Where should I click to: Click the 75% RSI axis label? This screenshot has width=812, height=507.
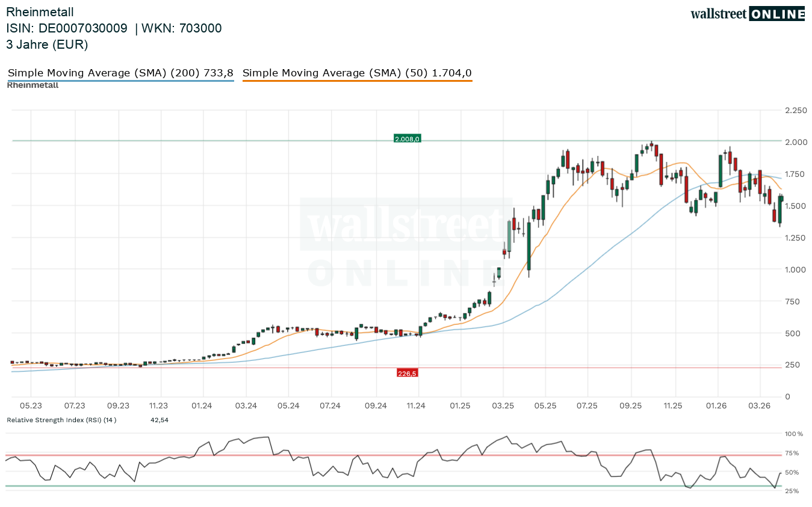tap(792, 453)
